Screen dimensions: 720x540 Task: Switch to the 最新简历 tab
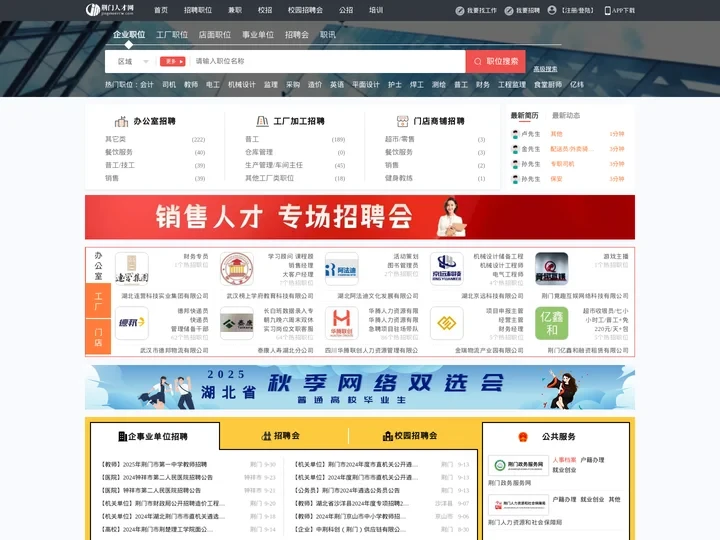[x=524, y=115]
